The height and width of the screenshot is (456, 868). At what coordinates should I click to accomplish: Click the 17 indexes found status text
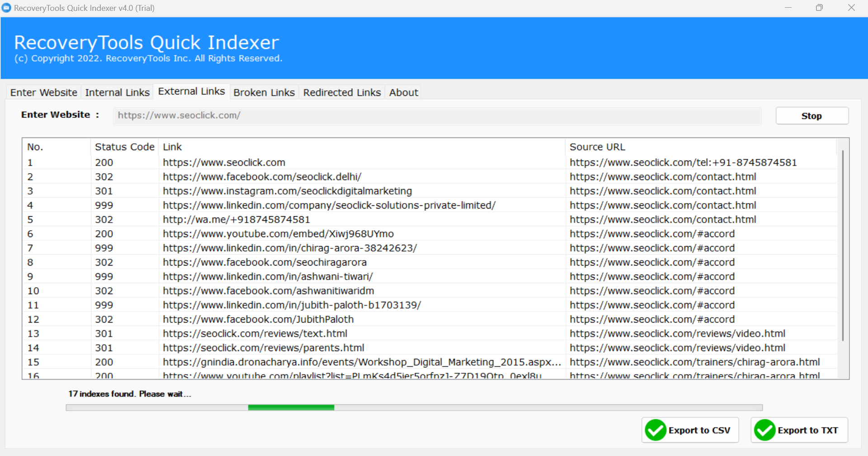(x=130, y=394)
